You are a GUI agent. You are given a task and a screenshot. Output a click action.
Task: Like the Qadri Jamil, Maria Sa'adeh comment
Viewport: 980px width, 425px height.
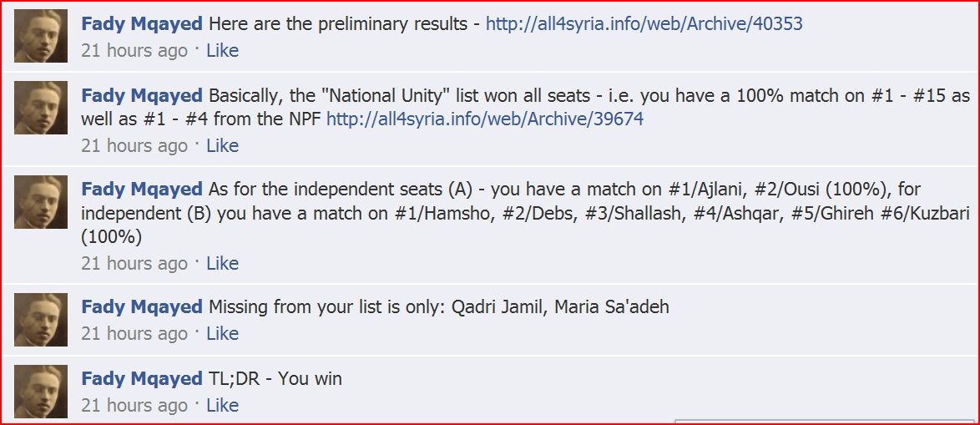tap(222, 334)
